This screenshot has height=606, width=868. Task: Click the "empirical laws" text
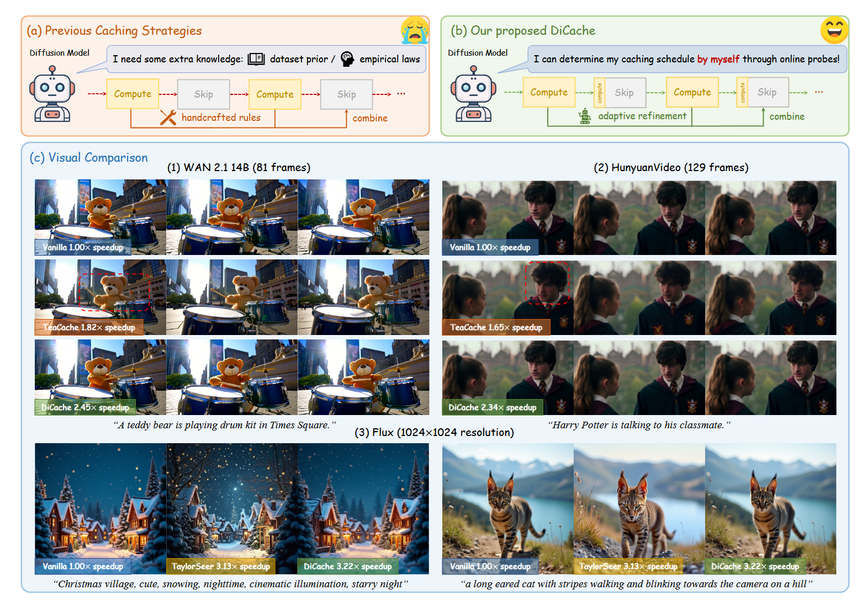tap(390, 59)
